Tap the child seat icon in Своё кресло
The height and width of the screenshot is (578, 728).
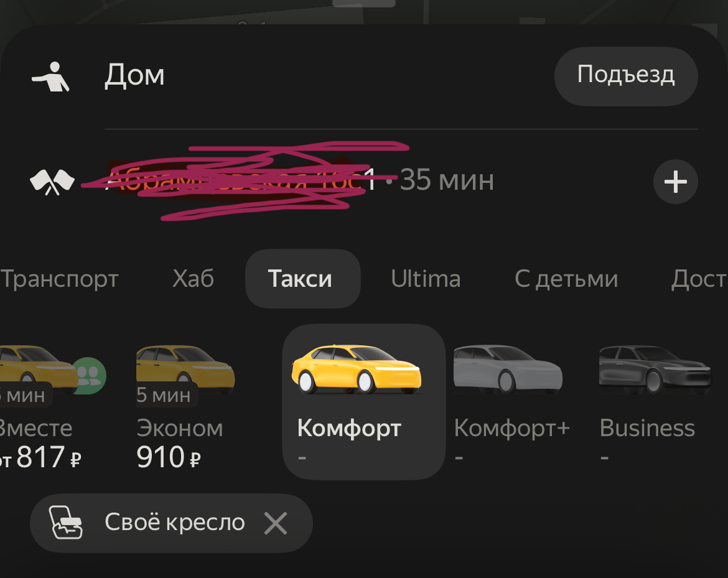(x=67, y=522)
